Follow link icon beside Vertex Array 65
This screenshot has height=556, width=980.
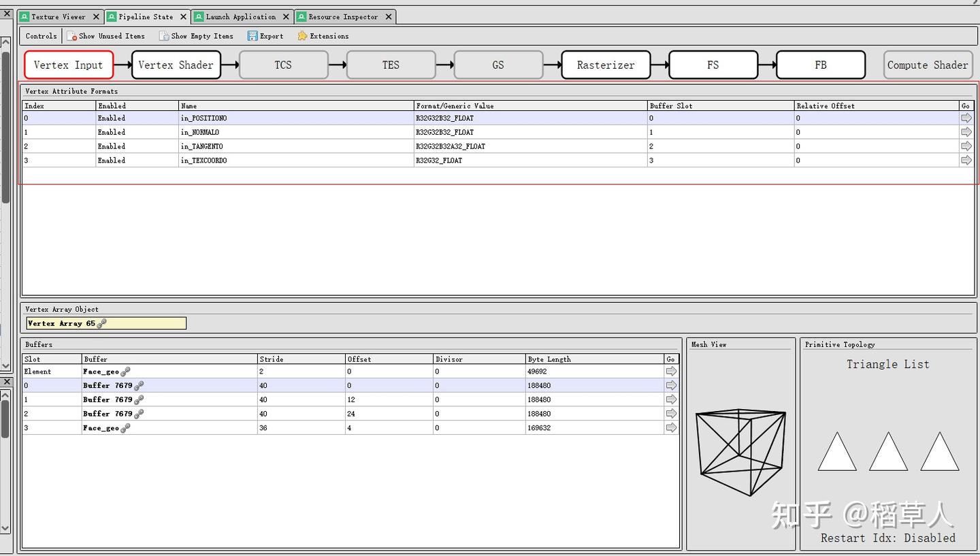tap(101, 323)
